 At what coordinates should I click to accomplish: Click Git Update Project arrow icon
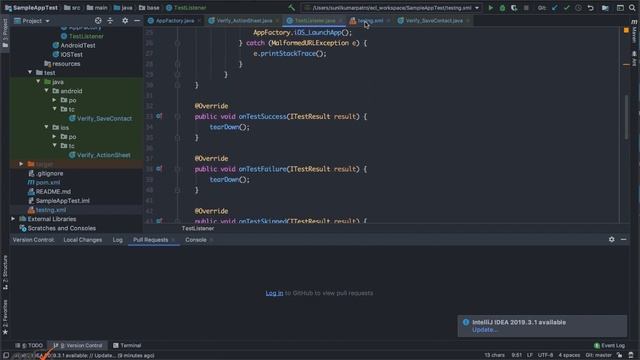(x=554, y=8)
